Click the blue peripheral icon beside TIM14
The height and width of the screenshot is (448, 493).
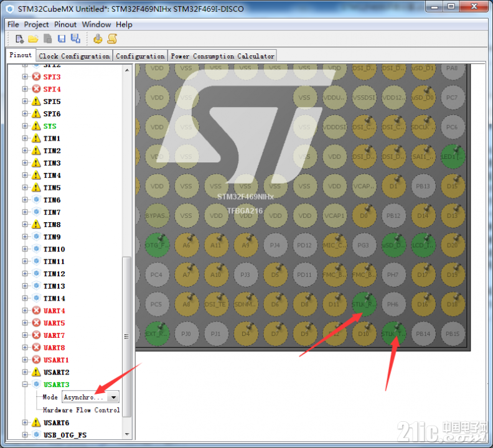tap(36, 298)
